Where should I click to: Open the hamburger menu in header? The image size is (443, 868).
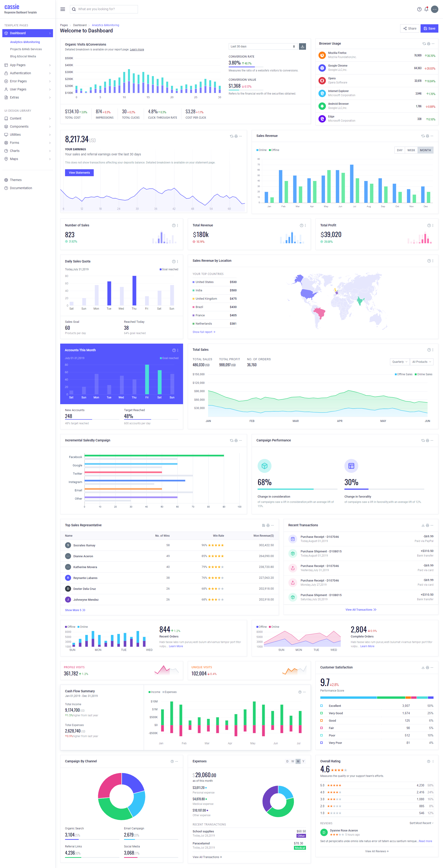(x=63, y=9)
